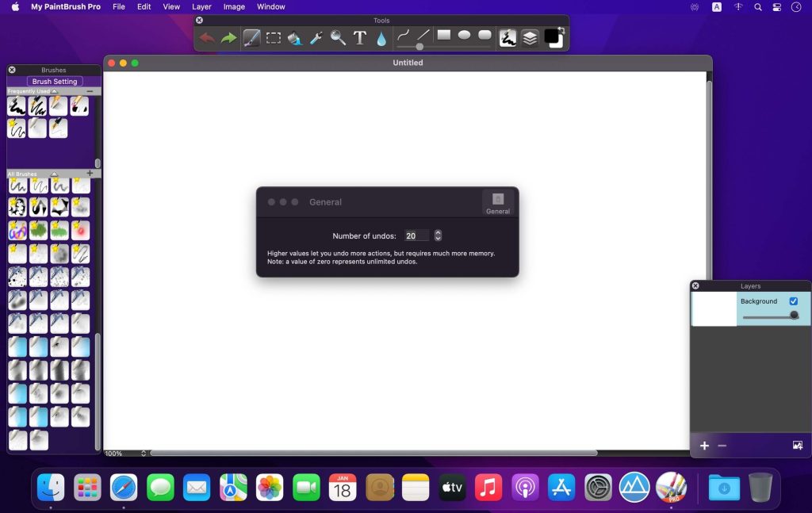
Task: Click the color swatch in the Tools palette
Action: click(553, 36)
